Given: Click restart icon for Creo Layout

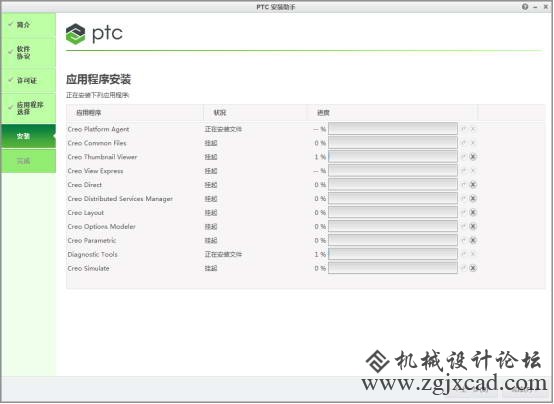Looking at the screenshot, I should point(464,212).
